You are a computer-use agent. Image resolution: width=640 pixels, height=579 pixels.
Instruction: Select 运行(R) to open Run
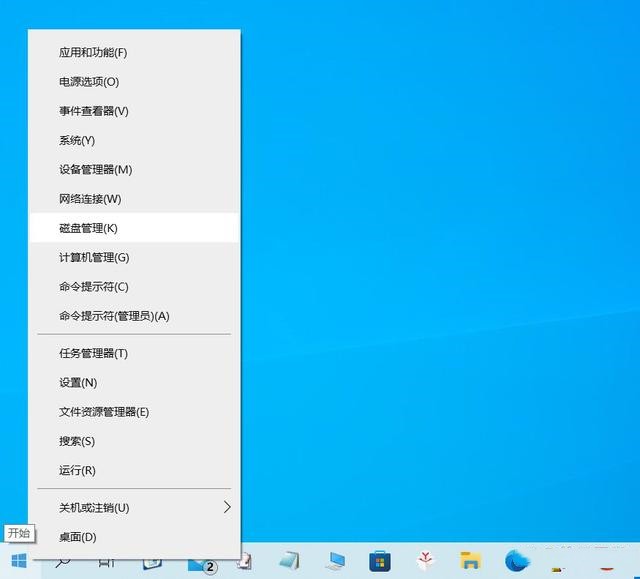click(x=77, y=470)
